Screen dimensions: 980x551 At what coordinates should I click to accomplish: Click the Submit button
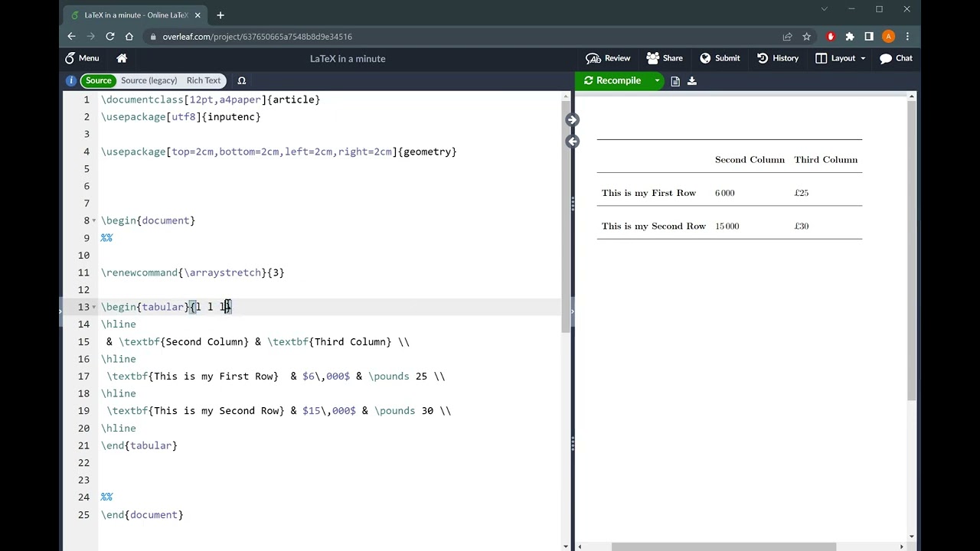720,58
